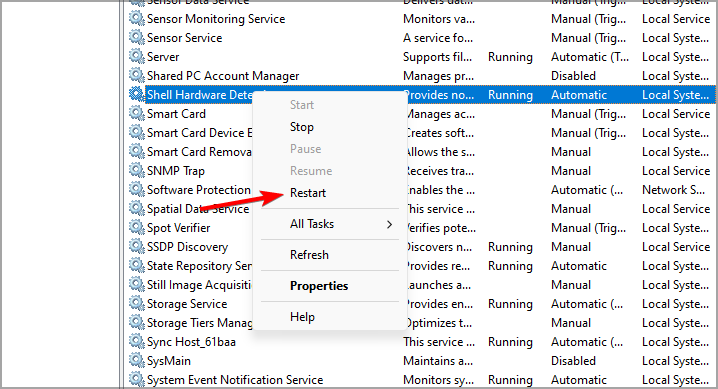Open Help from the context menu
Viewport: 718px width, 389px height.
[302, 317]
